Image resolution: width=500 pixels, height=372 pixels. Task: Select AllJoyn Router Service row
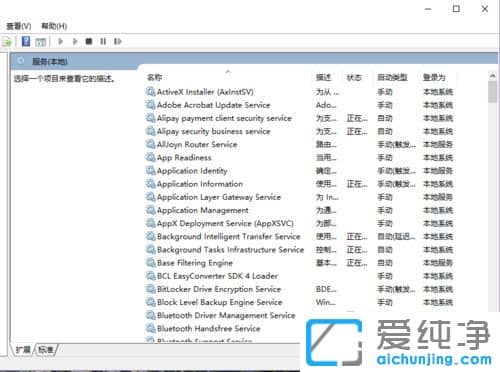tap(197, 145)
